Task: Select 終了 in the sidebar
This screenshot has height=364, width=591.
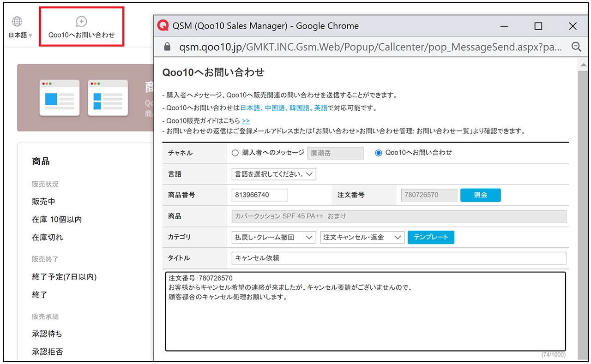Action: click(x=40, y=295)
